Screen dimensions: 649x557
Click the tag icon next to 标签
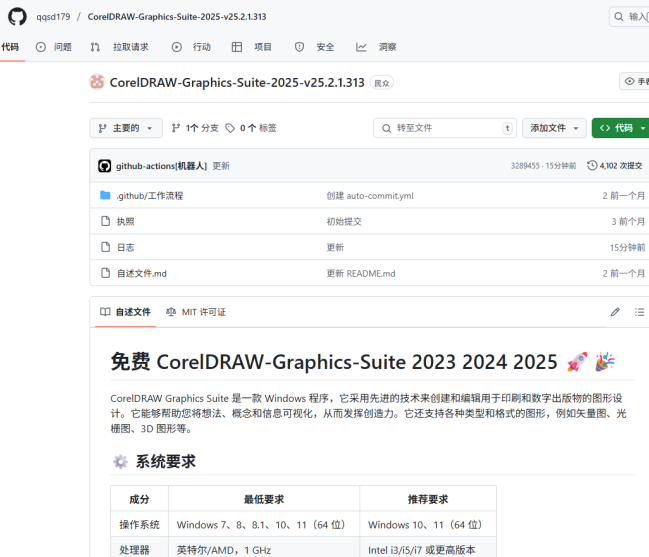[x=230, y=128]
